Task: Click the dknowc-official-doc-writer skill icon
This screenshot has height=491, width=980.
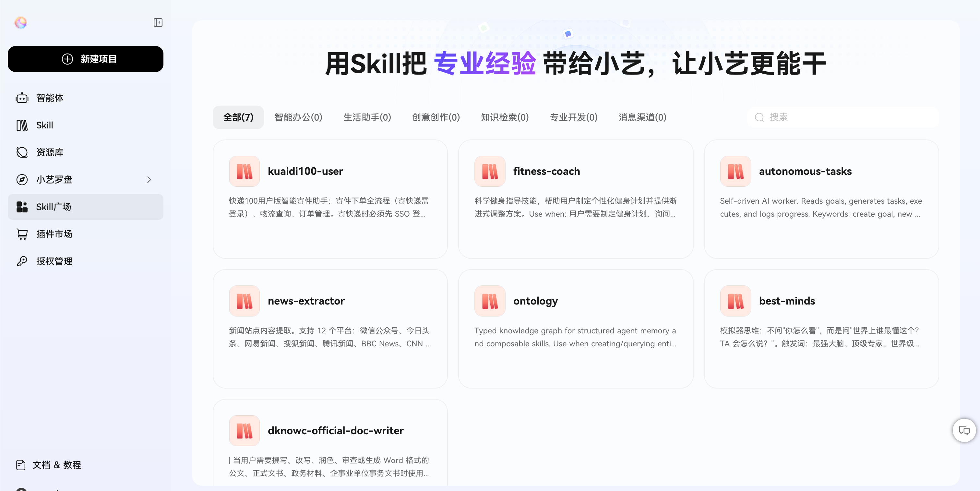Action: (244, 431)
